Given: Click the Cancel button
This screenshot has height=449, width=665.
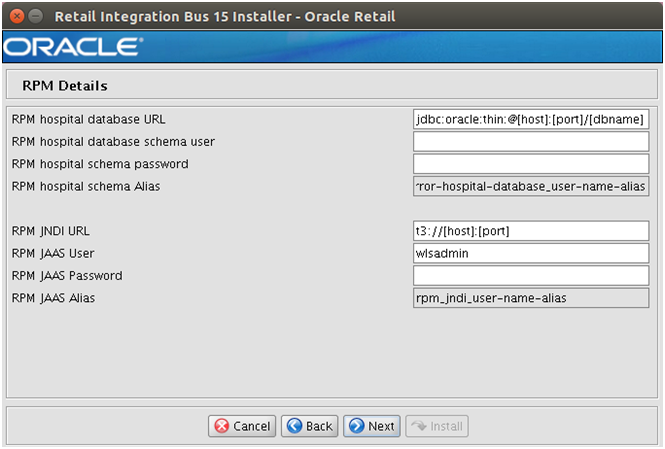Looking at the screenshot, I should pos(242,426).
